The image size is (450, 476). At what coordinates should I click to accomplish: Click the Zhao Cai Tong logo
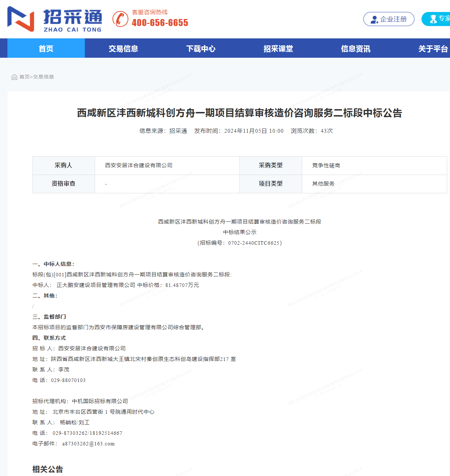point(55,19)
